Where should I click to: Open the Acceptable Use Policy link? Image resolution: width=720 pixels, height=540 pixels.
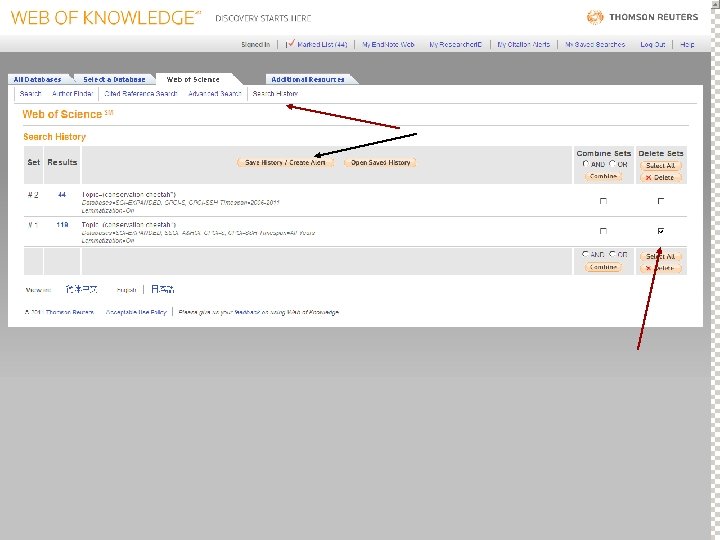click(x=136, y=312)
